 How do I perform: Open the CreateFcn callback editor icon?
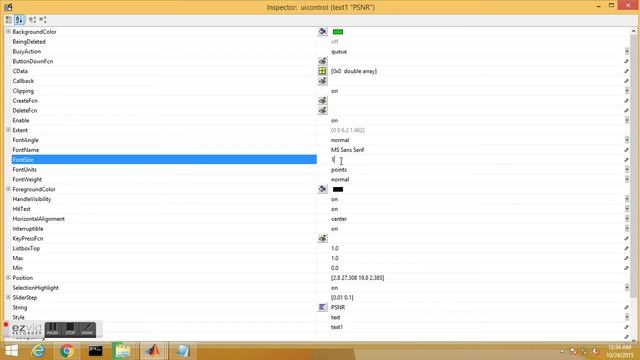(x=322, y=100)
